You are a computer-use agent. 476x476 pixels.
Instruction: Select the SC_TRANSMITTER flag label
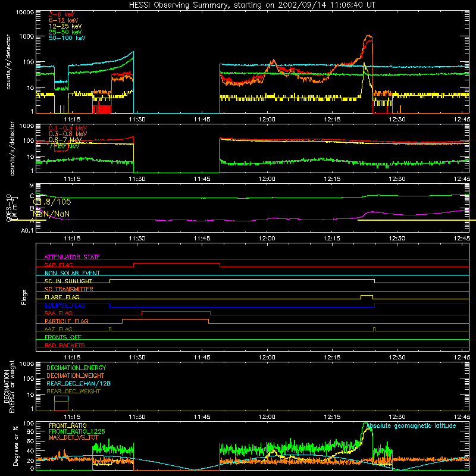pos(69,289)
